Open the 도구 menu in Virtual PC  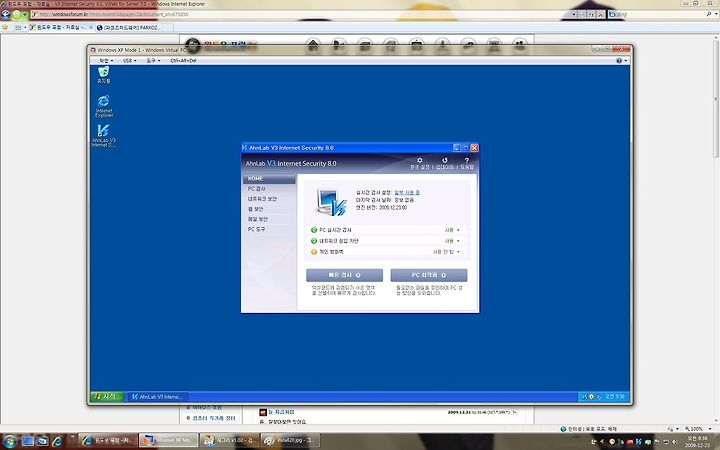[153, 61]
